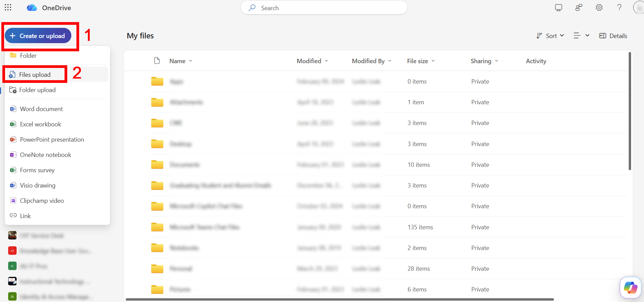Create a new Forms survey
The width and height of the screenshot is (644, 302).
[57, 170]
